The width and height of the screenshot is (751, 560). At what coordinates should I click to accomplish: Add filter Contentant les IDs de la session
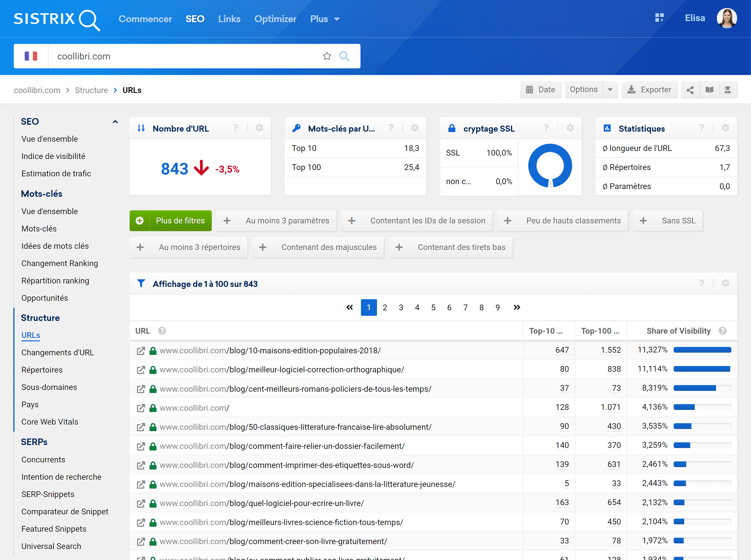tap(417, 221)
